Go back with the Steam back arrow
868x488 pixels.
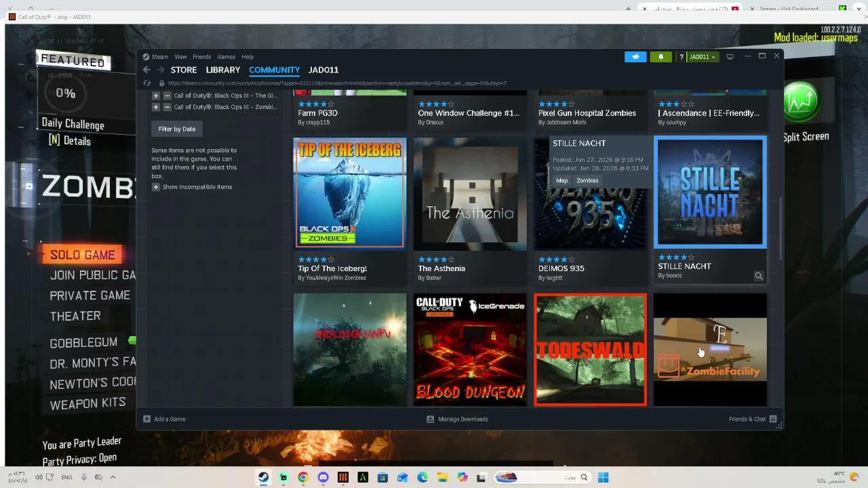pos(146,70)
